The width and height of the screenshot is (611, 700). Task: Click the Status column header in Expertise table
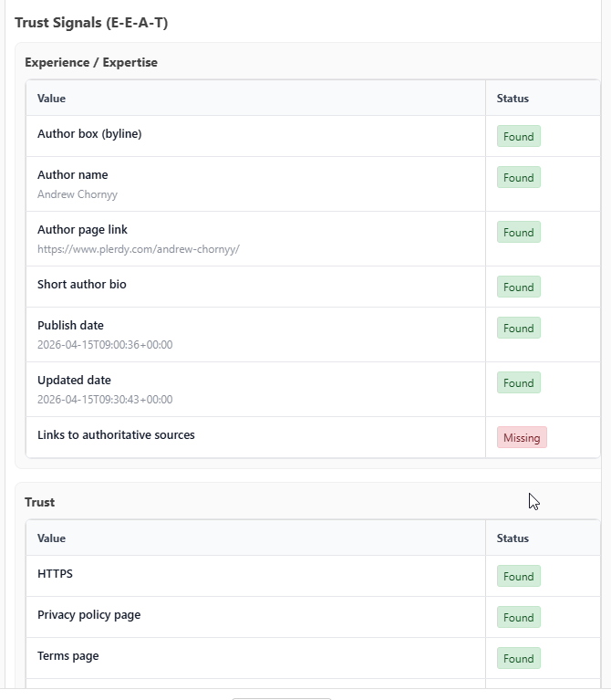point(513,99)
